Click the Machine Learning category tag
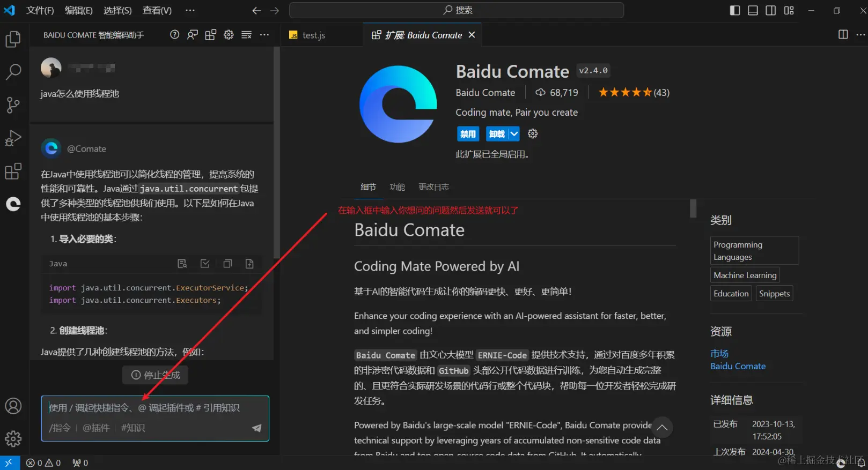 pyautogui.click(x=745, y=275)
